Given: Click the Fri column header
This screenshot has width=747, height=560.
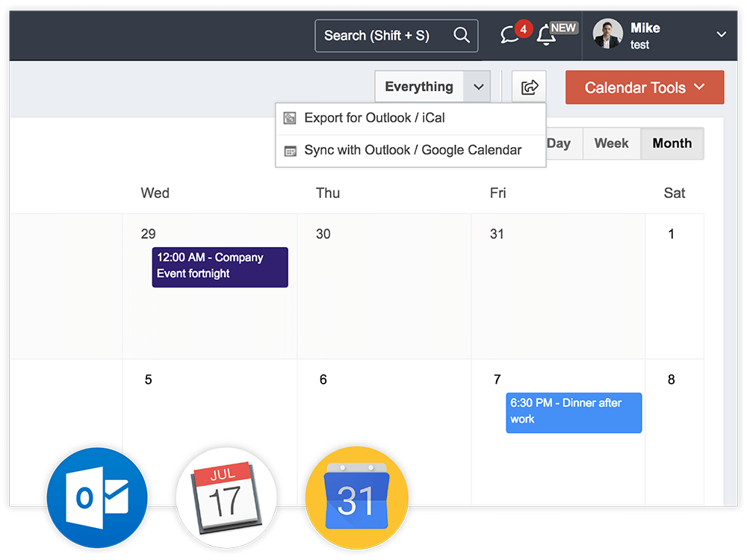Looking at the screenshot, I should 498,193.
